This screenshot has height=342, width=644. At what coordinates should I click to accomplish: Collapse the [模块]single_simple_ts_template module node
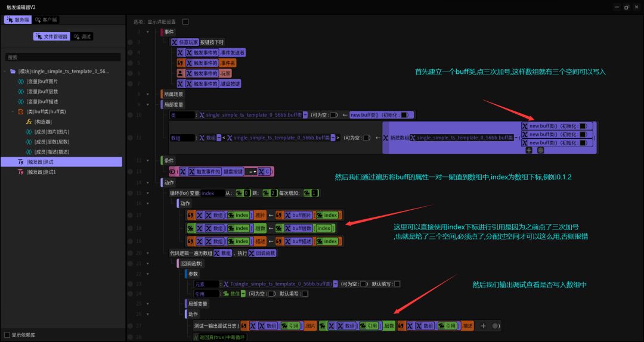5,71
